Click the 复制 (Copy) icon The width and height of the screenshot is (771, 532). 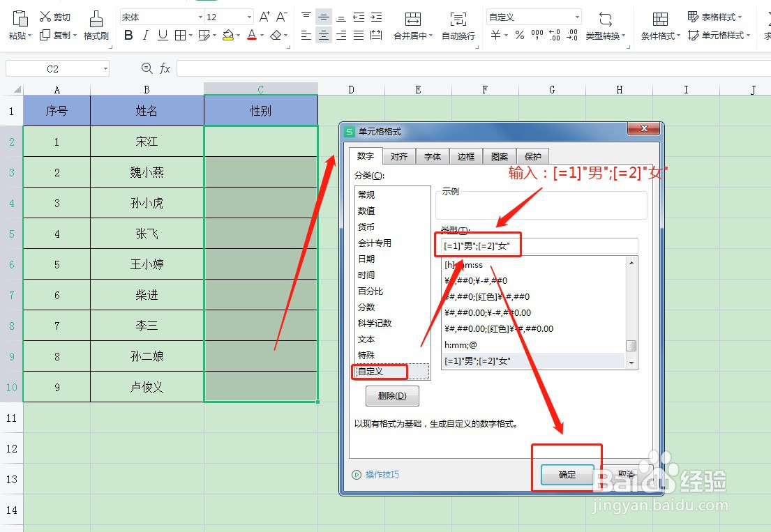(x=44, y=33)
